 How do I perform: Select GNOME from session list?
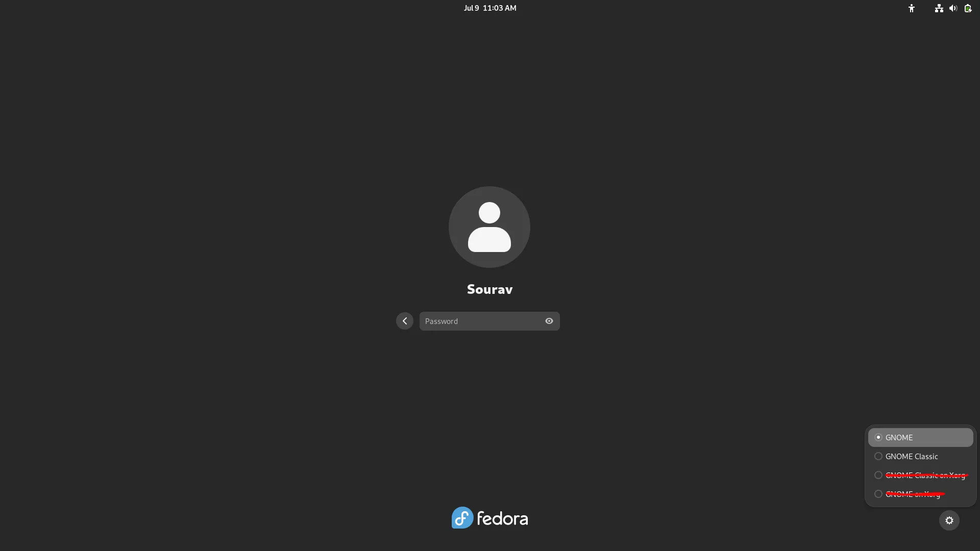click(919, 437)
